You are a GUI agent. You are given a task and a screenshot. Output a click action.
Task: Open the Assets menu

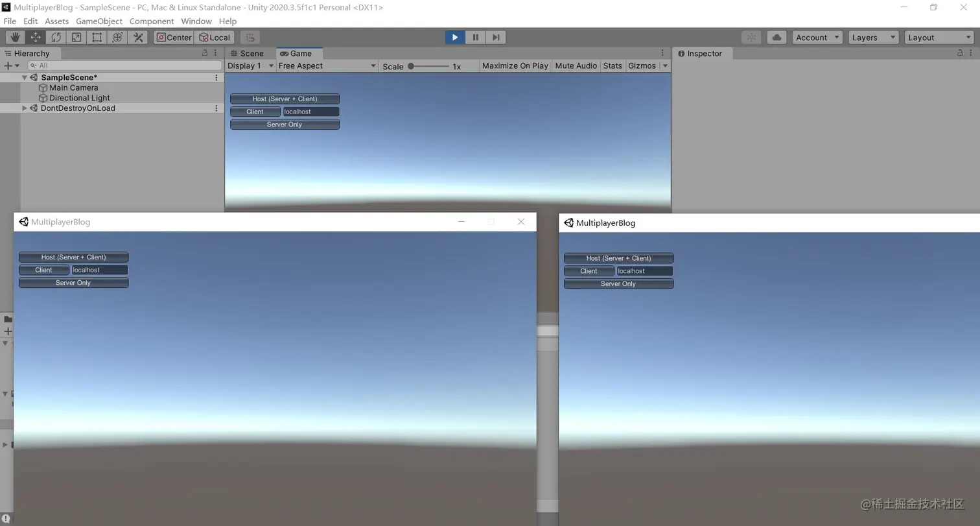click(x=56, y=21)
